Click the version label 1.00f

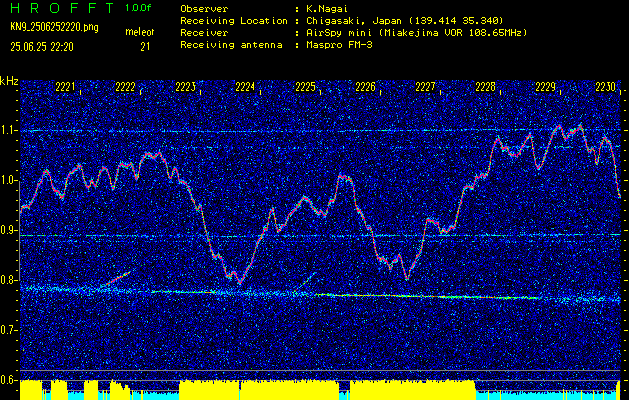click(x=138, y=8)
